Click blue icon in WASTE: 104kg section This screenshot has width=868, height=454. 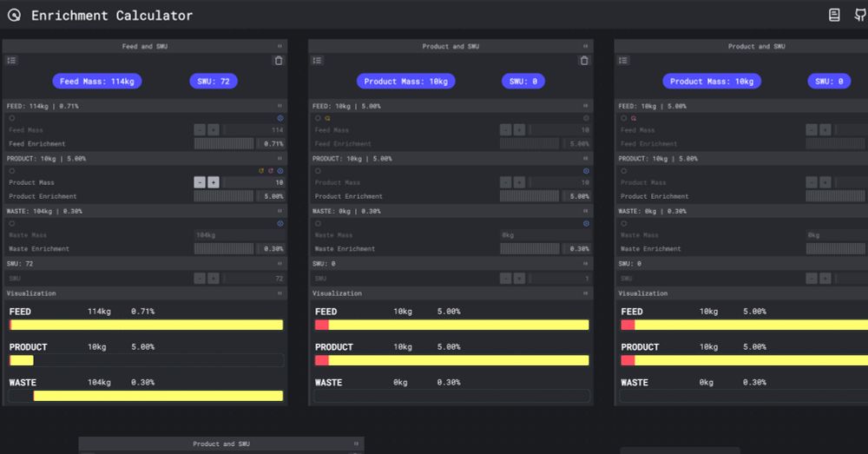[280, 223]
